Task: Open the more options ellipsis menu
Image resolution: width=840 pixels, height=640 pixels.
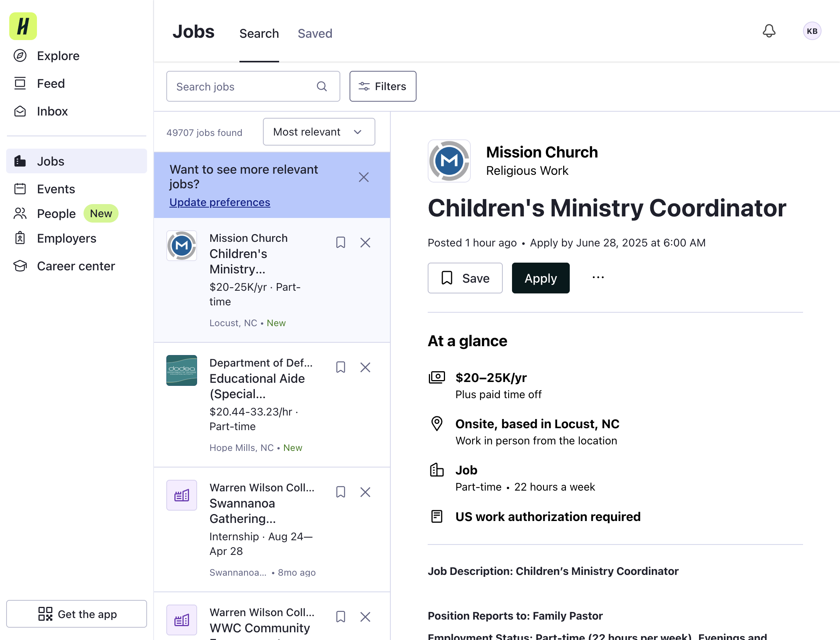Action: pos(598,277)
